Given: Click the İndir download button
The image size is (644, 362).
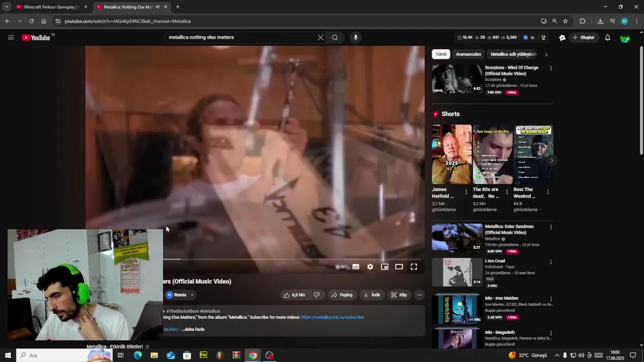Looking at the screenshot, I should point(372,295).
